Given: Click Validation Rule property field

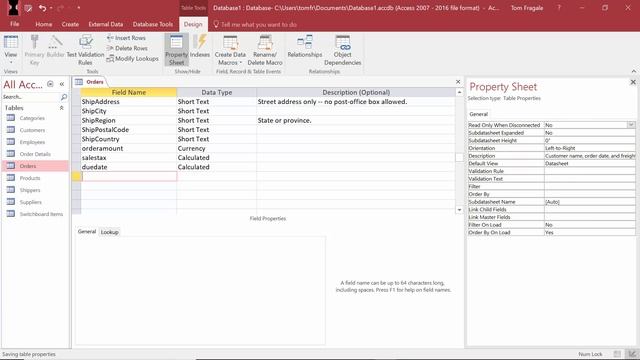Looking at the screenshot, I should click(x=589, y=171).
